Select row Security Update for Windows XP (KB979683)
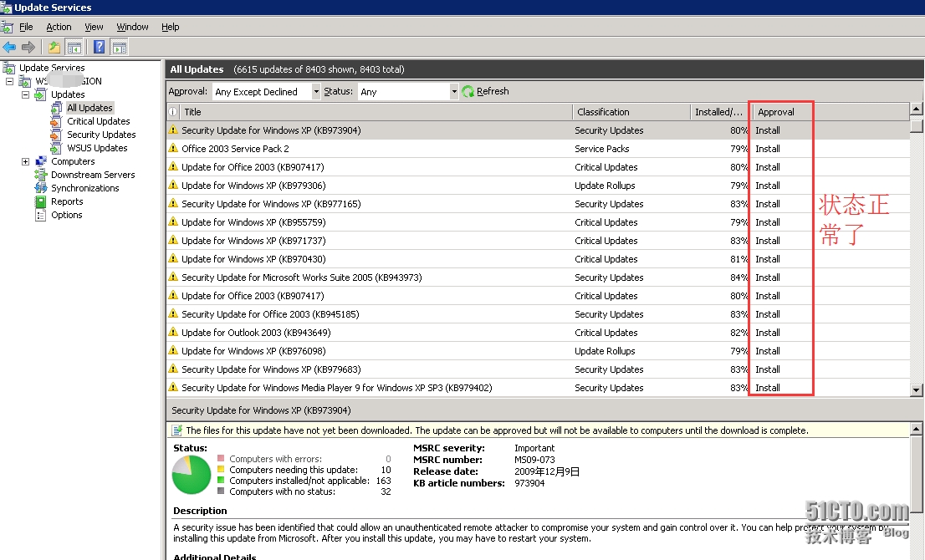This screenshot has width=925, height=560. [x=538, y=369]
